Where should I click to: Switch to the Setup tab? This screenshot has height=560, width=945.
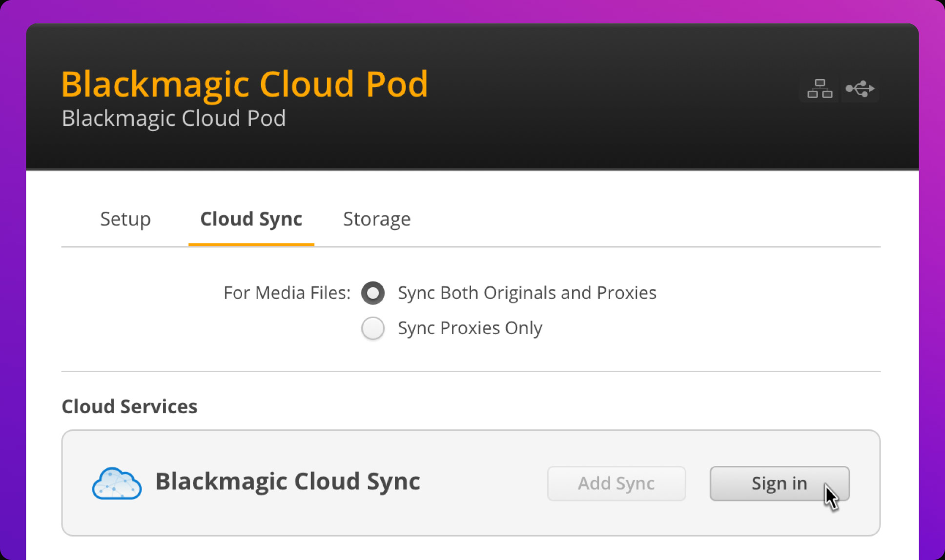click(125, 219)
